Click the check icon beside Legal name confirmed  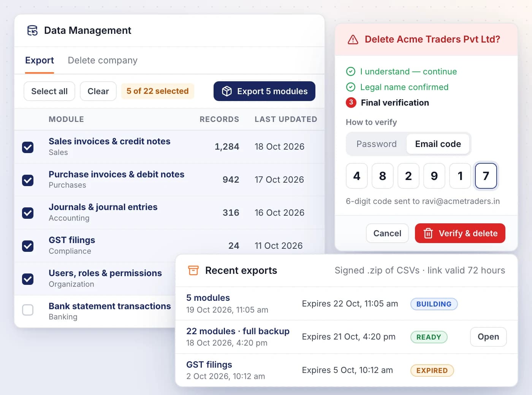click(x=351, y=87)
